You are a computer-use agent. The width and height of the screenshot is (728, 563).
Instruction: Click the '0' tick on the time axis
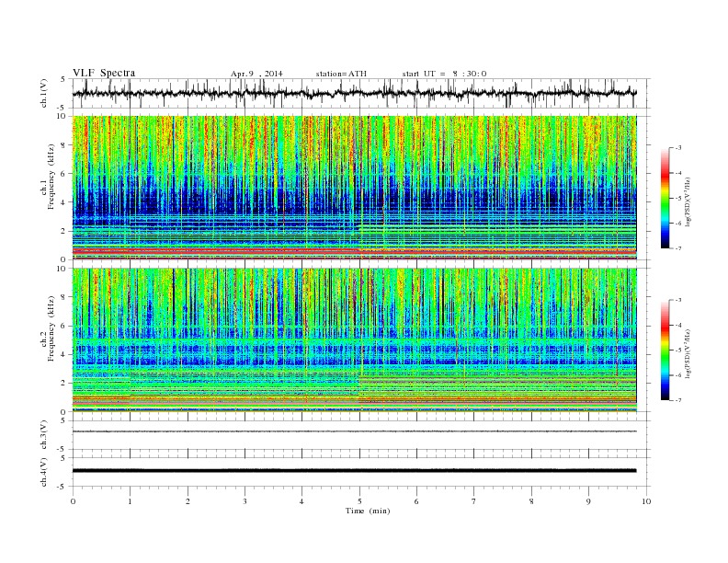73,501
